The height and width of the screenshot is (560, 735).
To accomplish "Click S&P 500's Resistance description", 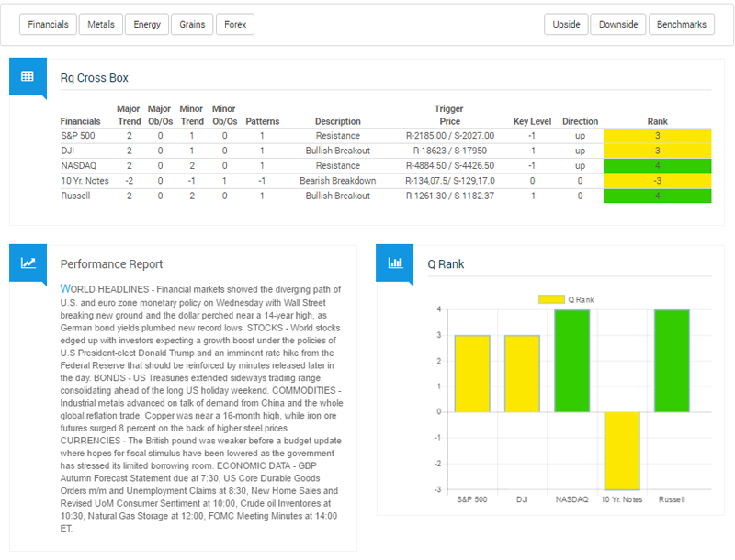I will pyautogui.click(x=338, y=136).
